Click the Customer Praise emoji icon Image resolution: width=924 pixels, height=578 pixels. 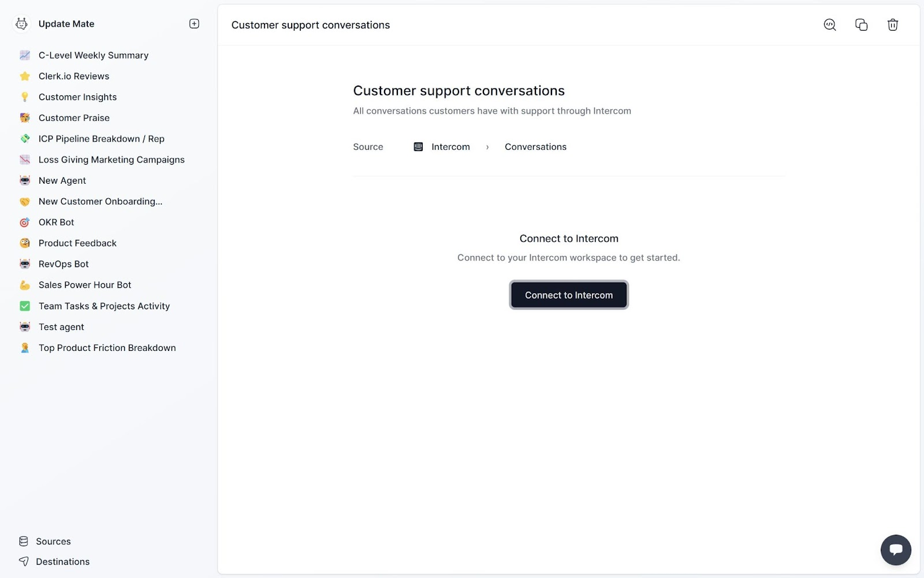25,118
